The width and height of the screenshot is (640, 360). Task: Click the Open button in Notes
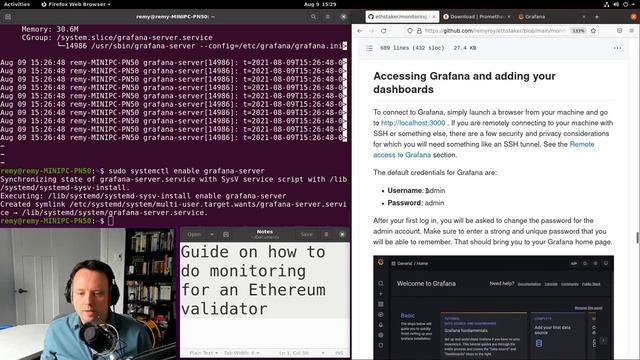click(x=194, y=234)
